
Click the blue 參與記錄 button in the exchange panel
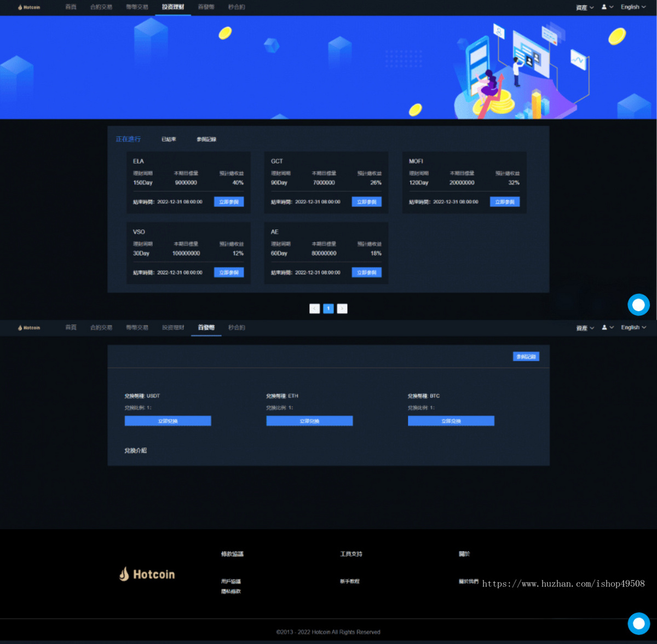click(526, 357)
